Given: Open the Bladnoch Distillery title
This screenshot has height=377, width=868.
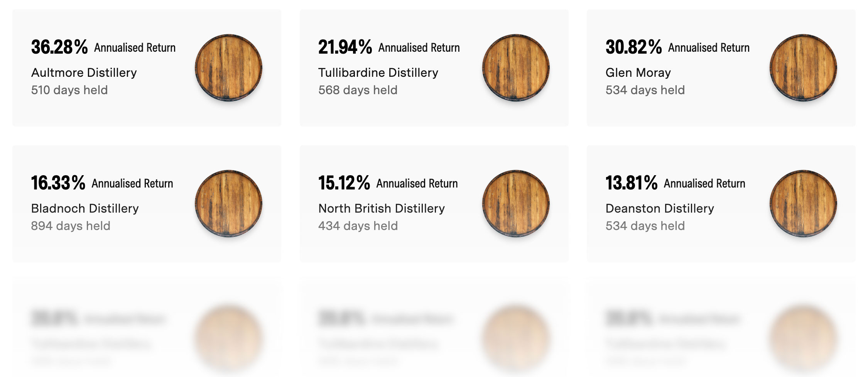Looking at the screenshot, I should 85,208.
